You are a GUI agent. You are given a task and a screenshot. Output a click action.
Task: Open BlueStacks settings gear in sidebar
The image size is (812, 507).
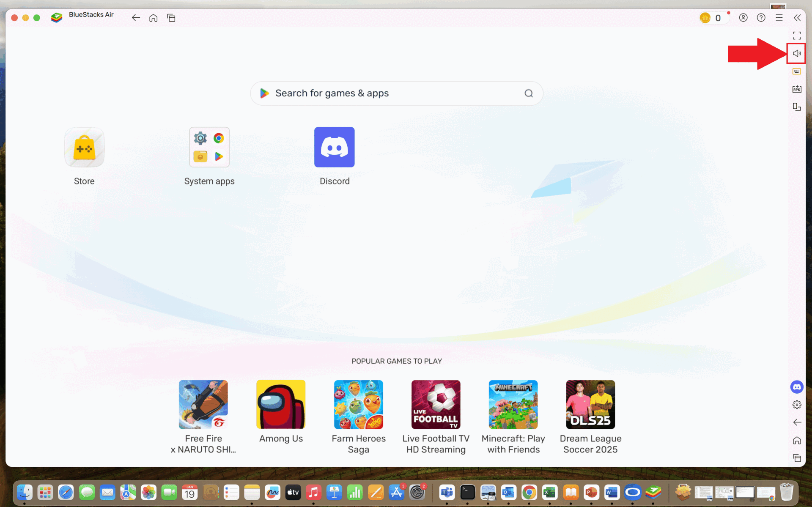tap(797, 405)
